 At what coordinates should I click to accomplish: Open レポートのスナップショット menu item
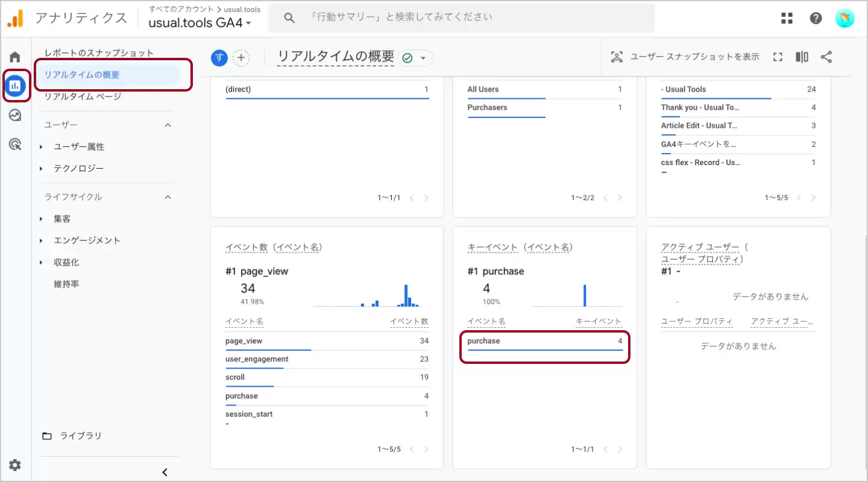[99, 53]
